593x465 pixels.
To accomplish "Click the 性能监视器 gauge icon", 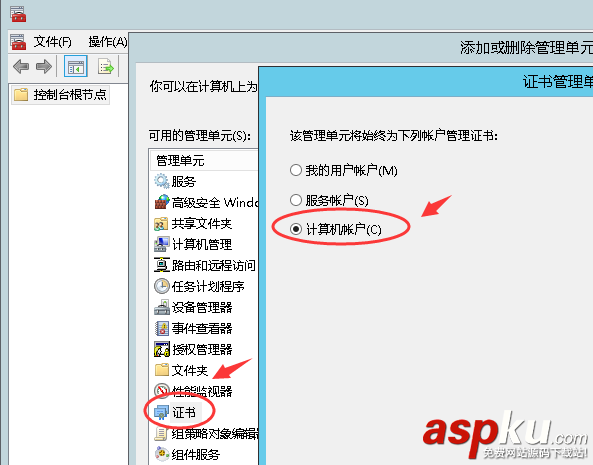I will [161, 391].
